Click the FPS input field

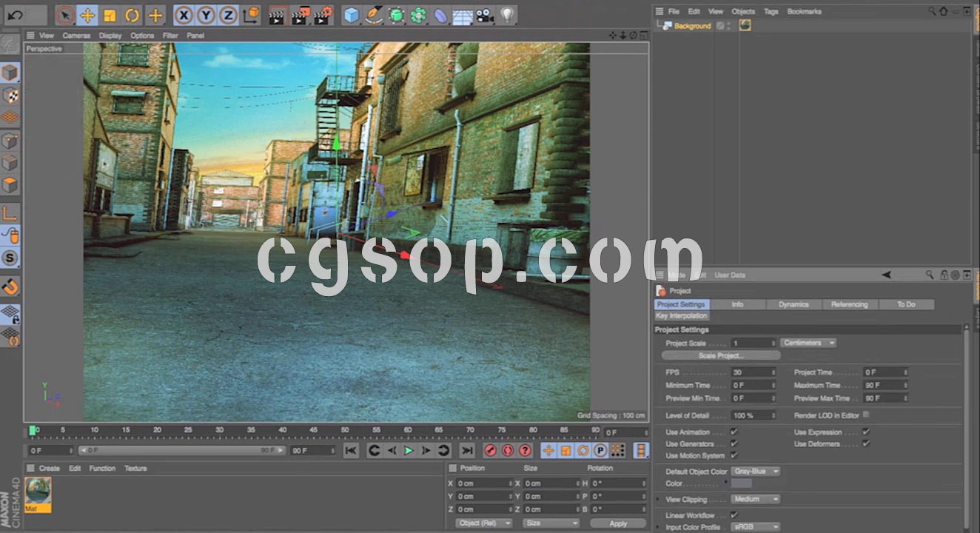pyautogui.click(x=754, y=372)
